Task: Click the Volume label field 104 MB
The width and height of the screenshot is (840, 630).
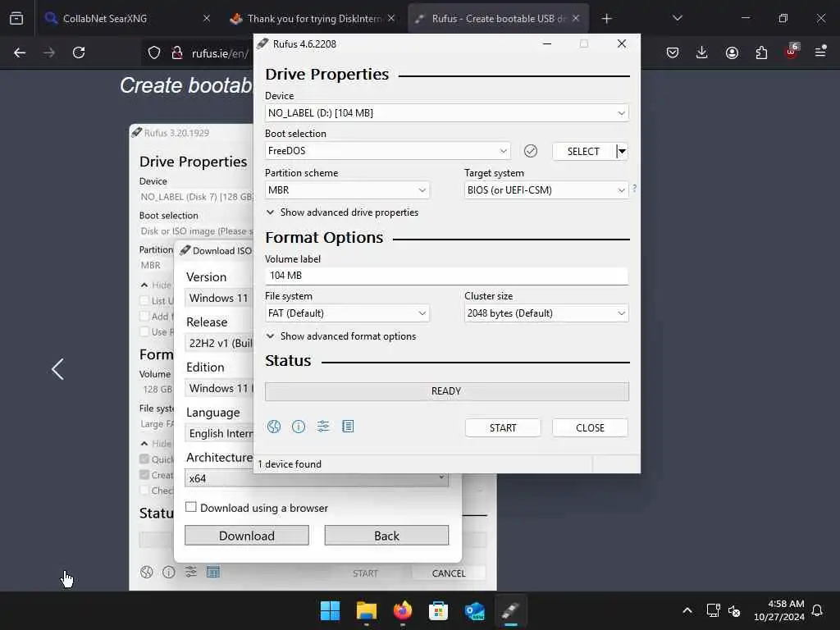Action: point(447,276)
